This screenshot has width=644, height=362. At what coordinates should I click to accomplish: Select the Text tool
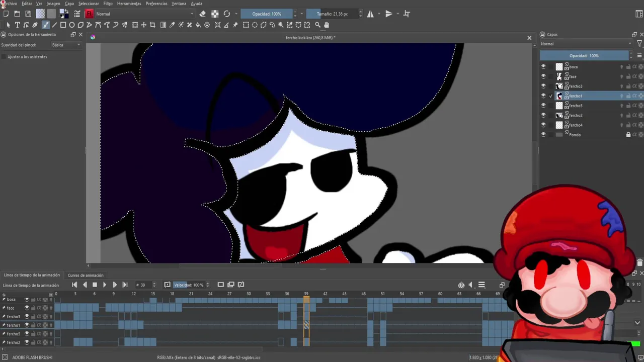17,25
